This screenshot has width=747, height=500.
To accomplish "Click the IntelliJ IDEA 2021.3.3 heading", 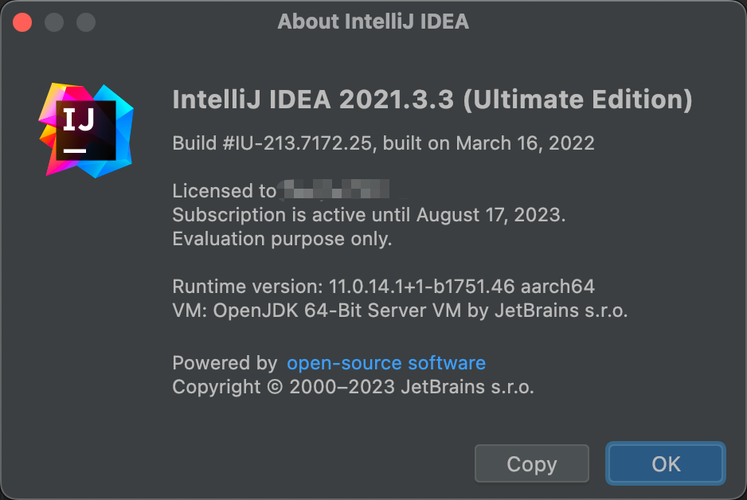I will [432, 99].
